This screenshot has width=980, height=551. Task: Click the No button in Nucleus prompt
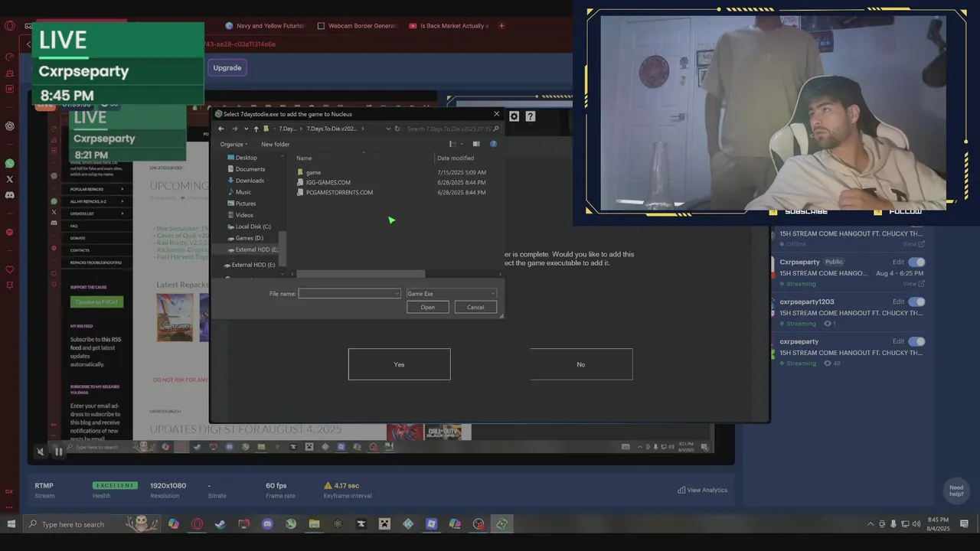point(581,364)
